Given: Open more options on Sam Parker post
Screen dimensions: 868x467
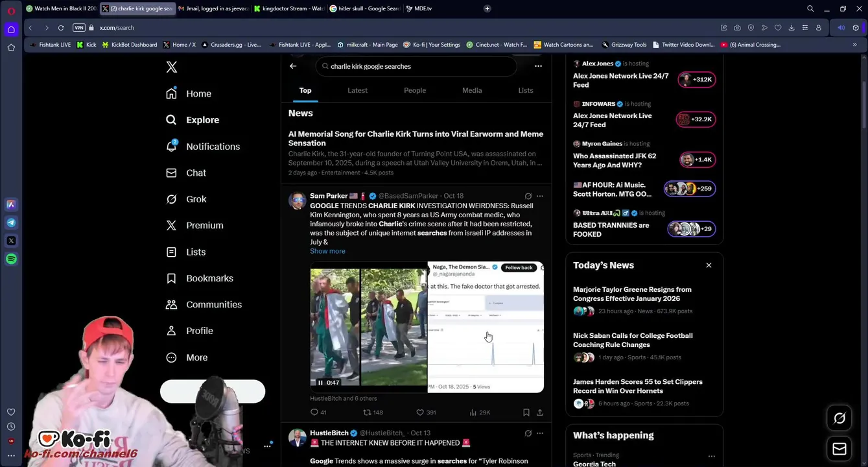Looking at the screenshot, I should (x=540, y=196).
